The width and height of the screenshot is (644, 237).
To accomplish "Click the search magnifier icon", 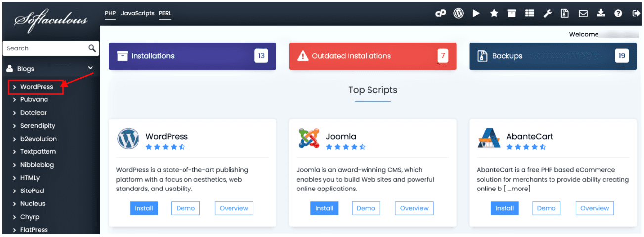I will 92,48.
